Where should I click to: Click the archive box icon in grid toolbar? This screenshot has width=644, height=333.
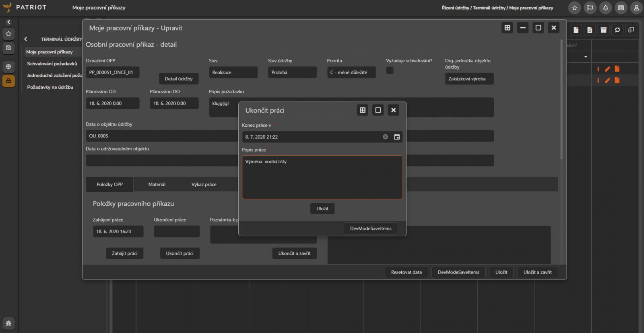(603, 30)
